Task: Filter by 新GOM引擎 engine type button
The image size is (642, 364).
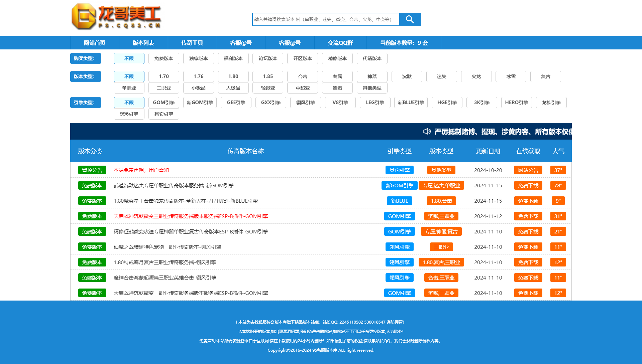Action: pos(200,103)
